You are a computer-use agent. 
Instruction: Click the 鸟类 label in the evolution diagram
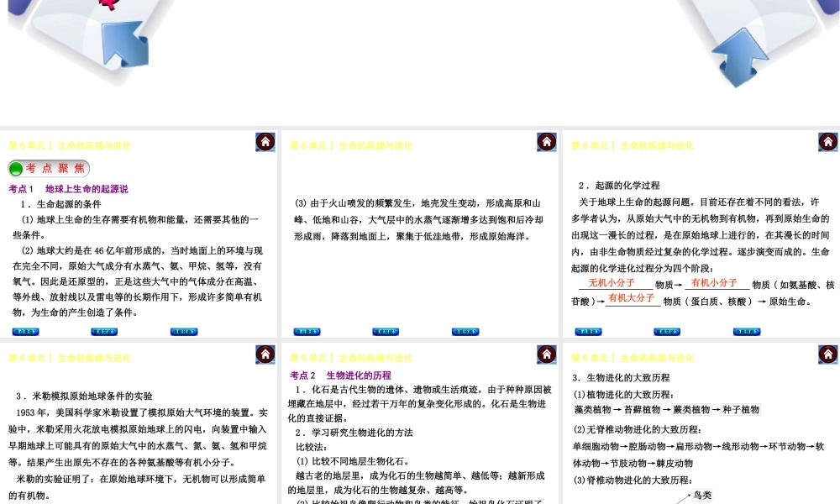[701, 496]
